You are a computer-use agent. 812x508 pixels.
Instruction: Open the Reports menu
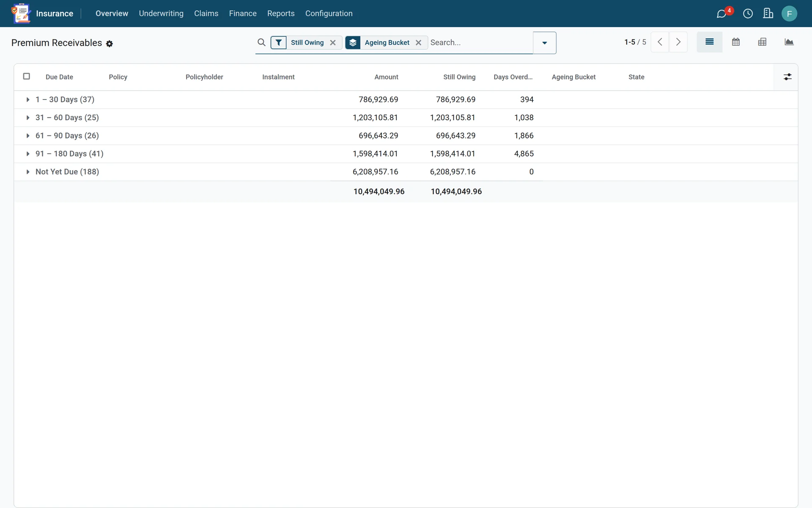pyautogui.click(x=281, y=14)
